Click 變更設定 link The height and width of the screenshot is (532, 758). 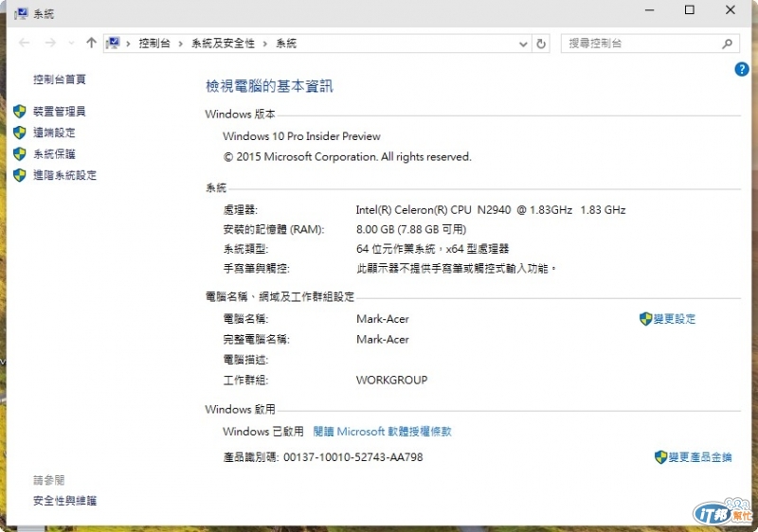click(x=675, y=319)
